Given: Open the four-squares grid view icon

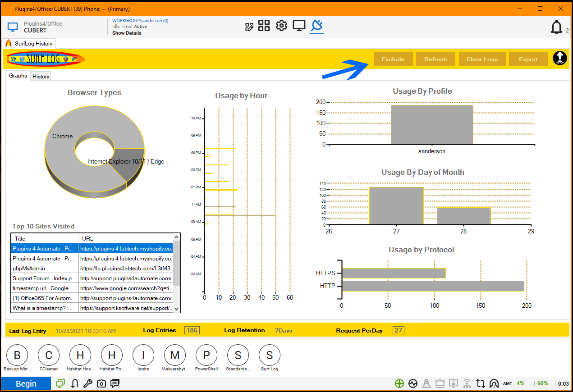Looking at the screenshot, I should click(264, 26).
